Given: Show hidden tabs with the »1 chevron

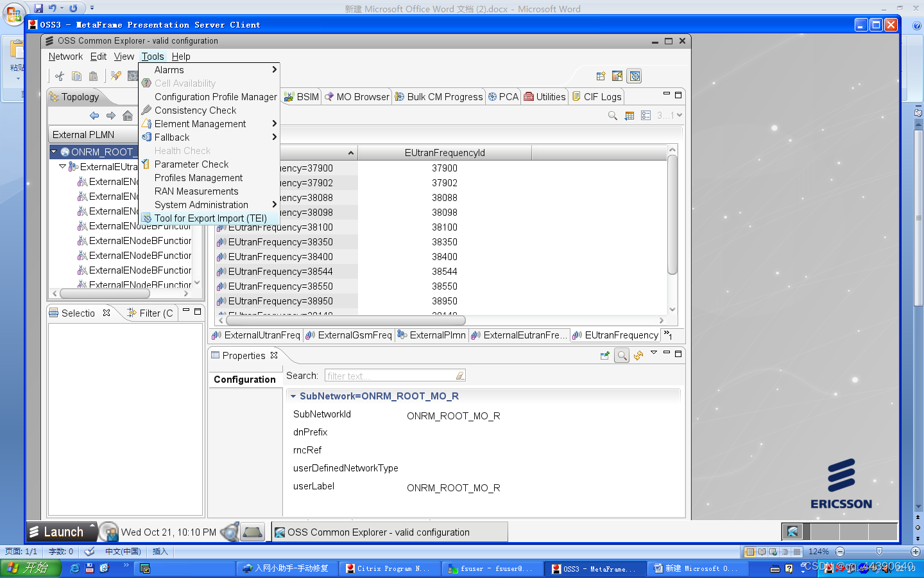Looking at the screenshot, I should point(668,335).
